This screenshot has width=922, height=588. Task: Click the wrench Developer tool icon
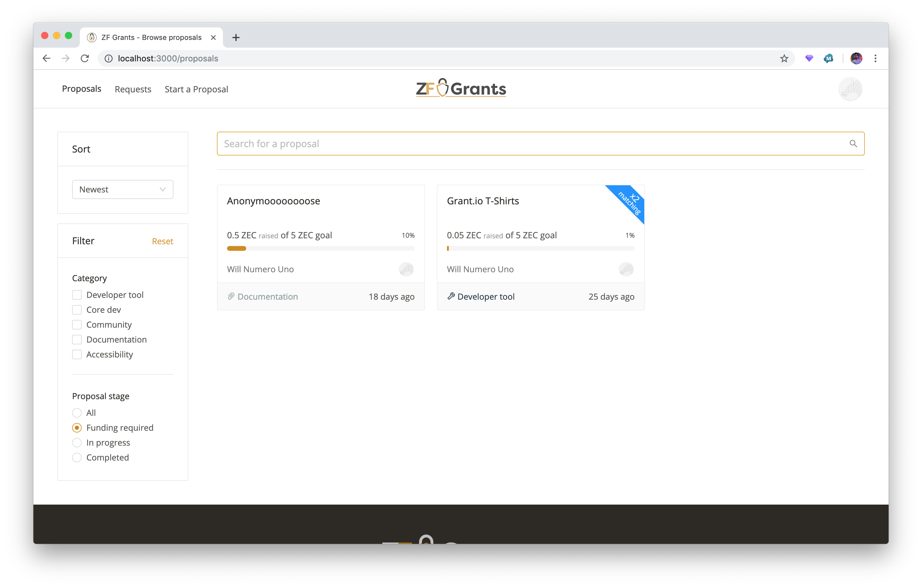pos(451,296)
